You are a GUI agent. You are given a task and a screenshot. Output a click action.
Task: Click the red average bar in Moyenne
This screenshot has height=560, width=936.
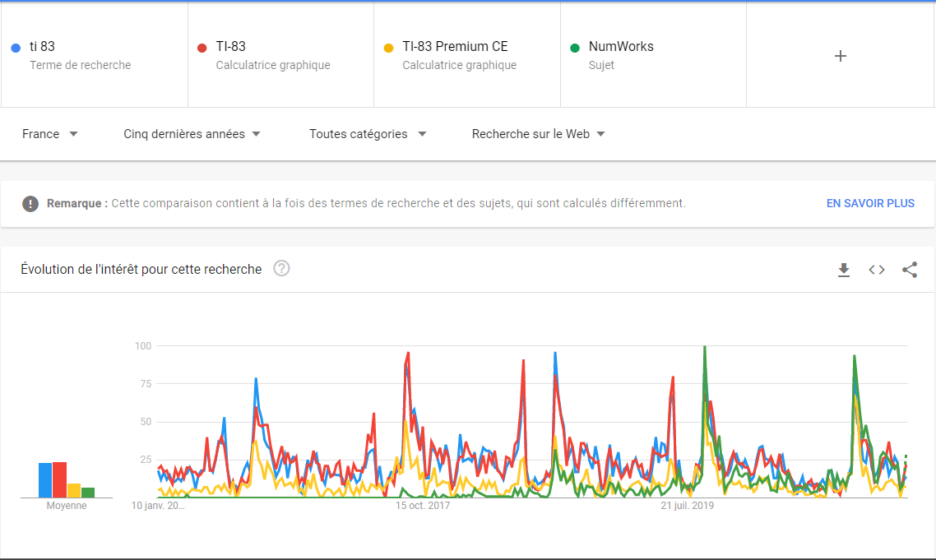[x=59, y=479]
